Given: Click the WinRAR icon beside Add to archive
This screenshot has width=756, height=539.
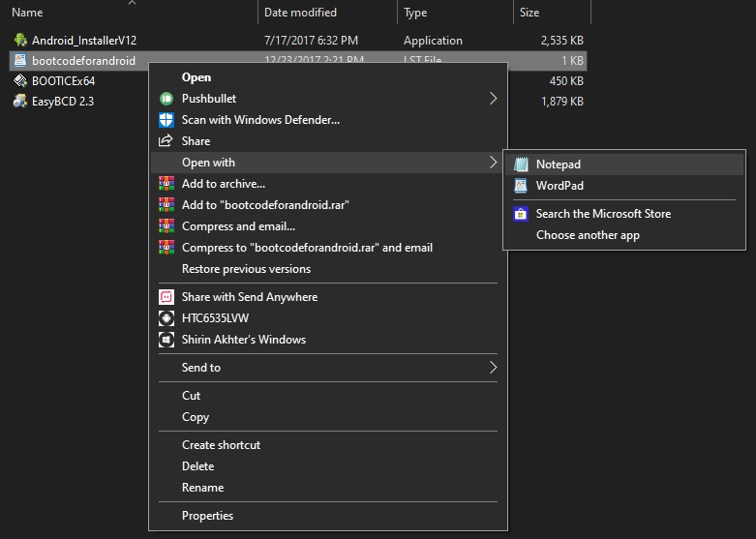Looking at the screenshot, I should pos(166,184).
